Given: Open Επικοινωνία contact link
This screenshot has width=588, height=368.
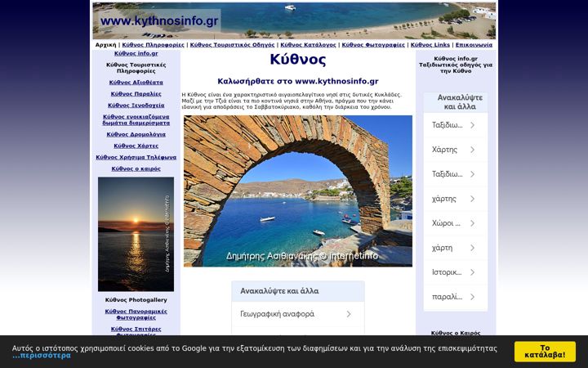Looking at the screenshot, I should [474, 45].
